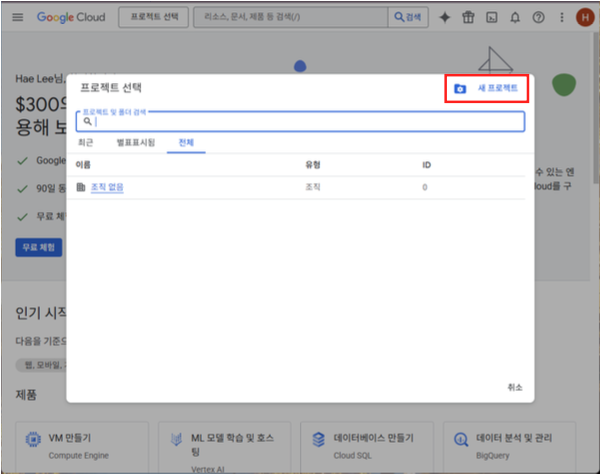Select the 전체 tab
This screenshot has height=474, width=601.
point(186,143)
